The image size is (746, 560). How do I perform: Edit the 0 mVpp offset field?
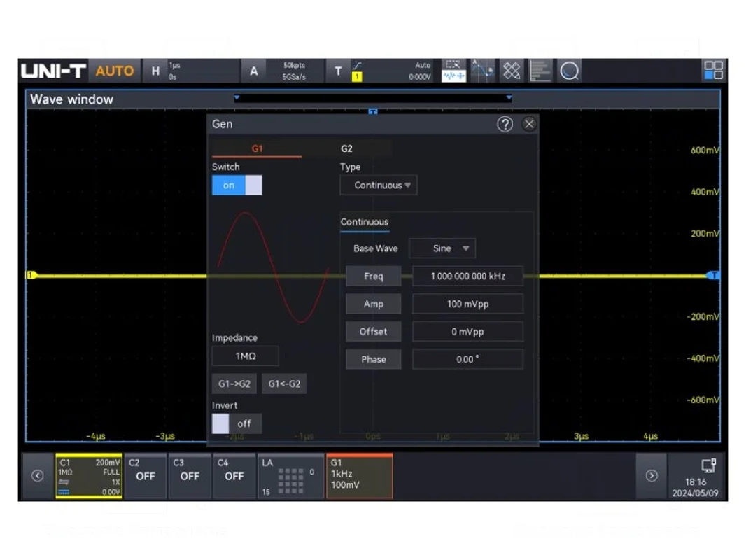[x=467, y=332]
